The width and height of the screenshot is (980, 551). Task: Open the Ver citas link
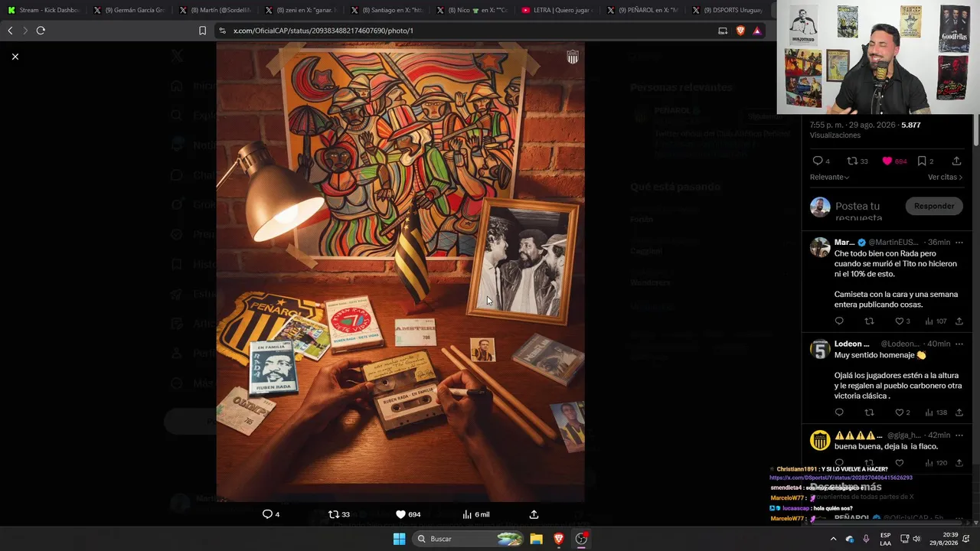(x=945, y=177)
